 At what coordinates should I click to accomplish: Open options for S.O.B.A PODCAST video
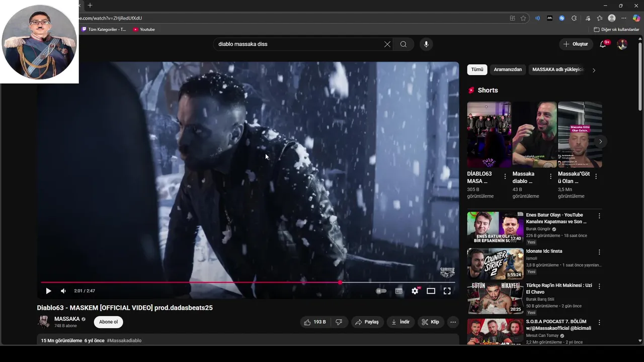pyautogui.click(x=599, y=322)
